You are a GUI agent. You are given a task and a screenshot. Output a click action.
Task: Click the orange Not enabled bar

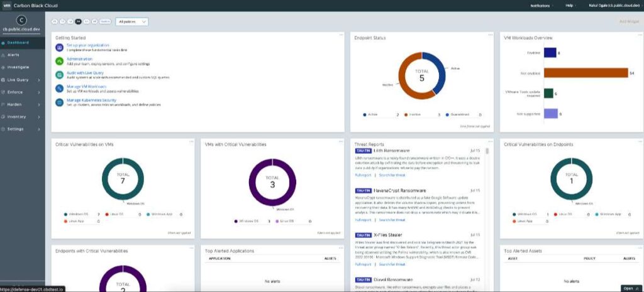pyautogui.click(x=586, y=73)
